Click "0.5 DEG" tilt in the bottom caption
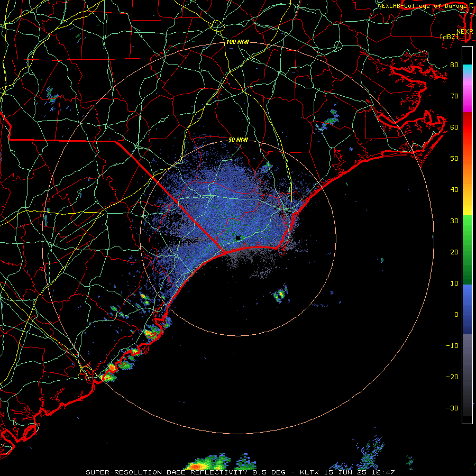 (x=269, y=472)
